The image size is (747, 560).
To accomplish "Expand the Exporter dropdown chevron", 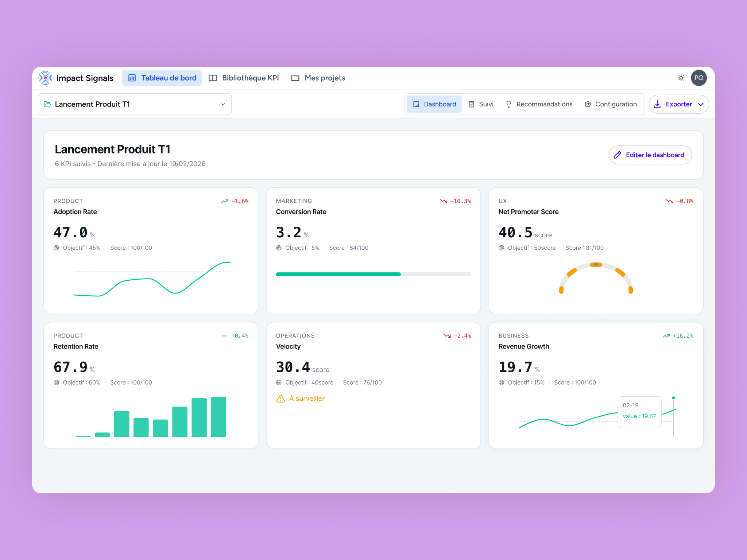I will 701,104.
